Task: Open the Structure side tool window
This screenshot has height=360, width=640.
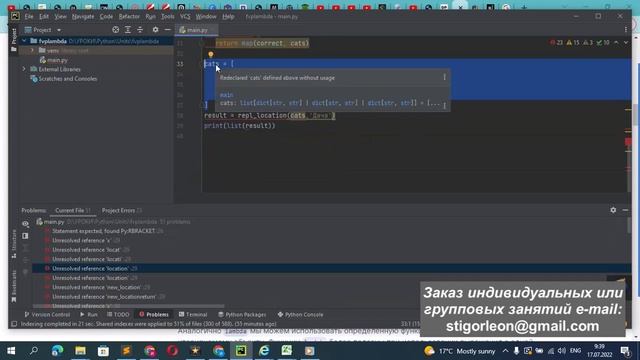Action: tap(14, 244)
